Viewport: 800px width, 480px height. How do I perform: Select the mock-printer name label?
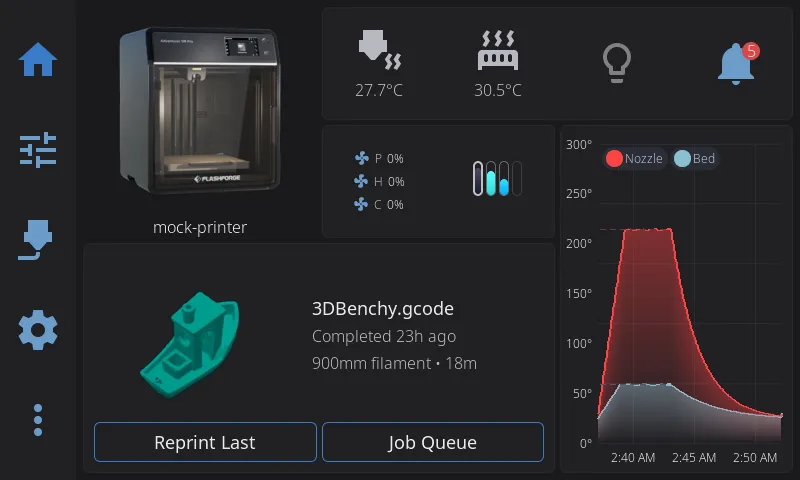pyautogui.click(x=200, y=227)
